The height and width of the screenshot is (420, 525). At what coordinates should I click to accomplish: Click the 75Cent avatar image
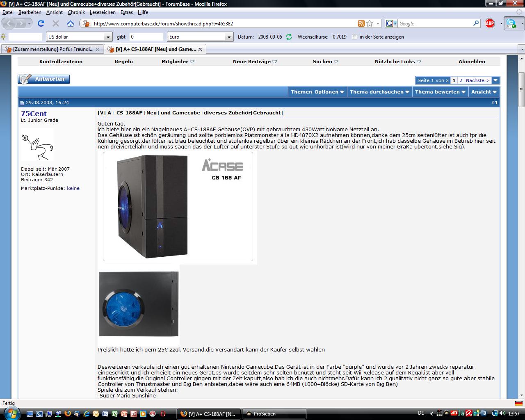pyautogui.click(x=37, y=145)
